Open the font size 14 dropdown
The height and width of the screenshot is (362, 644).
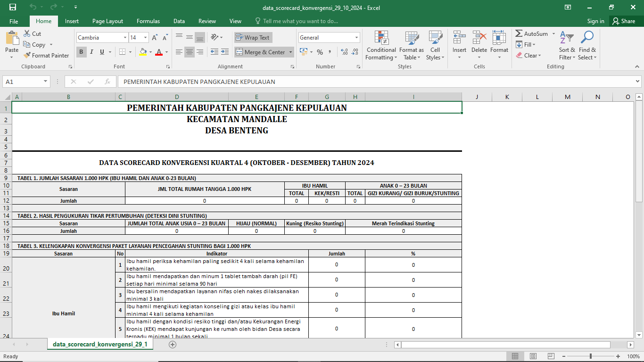[146, 38]
